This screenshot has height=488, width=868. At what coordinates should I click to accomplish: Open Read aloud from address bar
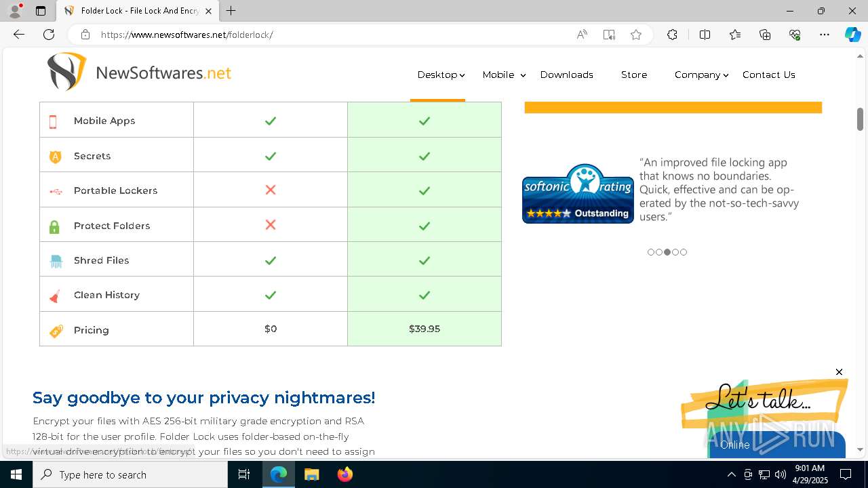click(x=582, y=35)
